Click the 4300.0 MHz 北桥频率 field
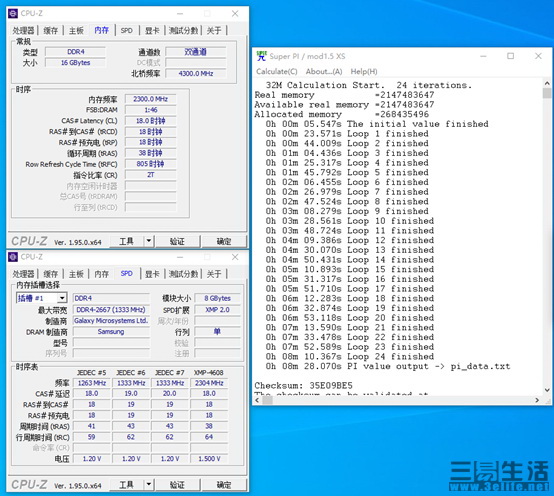Screen dimensions: 554x496 (196, 73)
